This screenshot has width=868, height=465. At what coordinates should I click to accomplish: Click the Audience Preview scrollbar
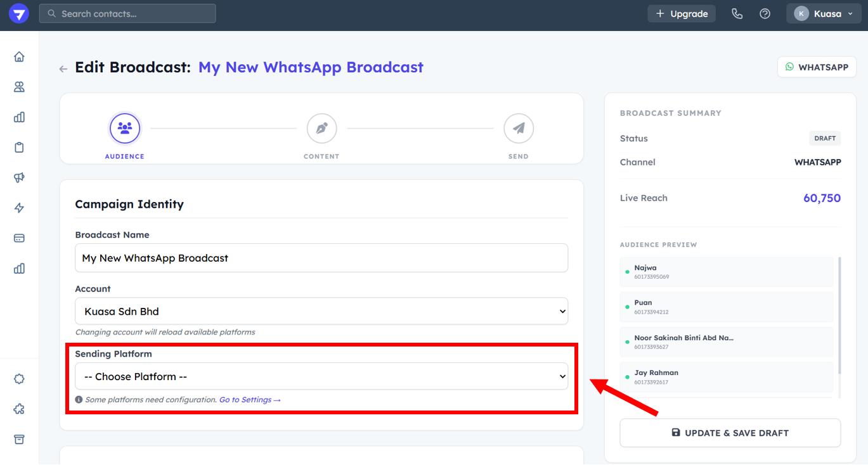tap(840, 317)
